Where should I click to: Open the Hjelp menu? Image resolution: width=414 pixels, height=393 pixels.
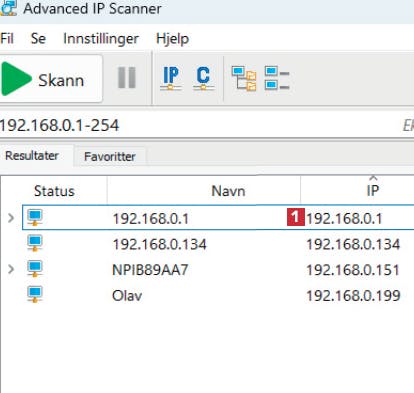[172, 39]
